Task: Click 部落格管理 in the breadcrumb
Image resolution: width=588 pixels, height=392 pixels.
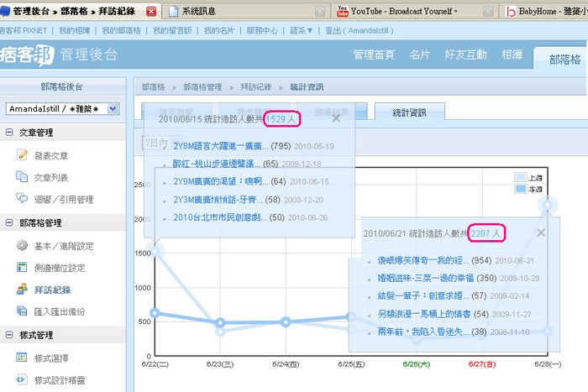Action: point(203,87)
